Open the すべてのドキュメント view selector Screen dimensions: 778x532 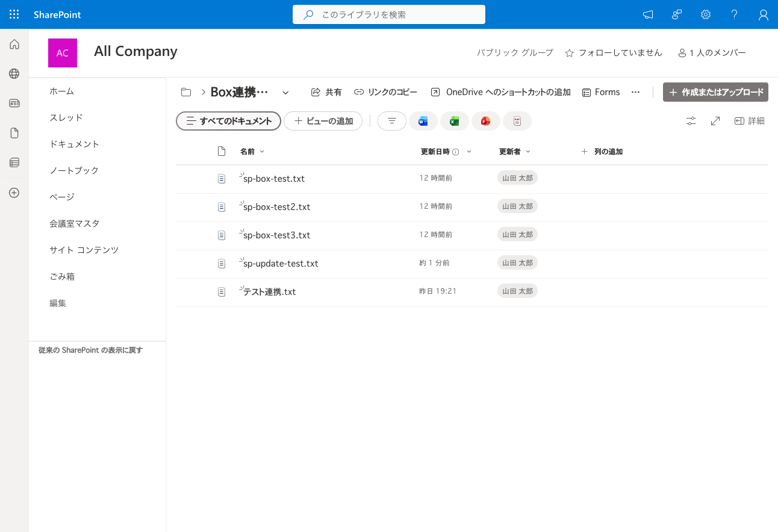pyautogui.click(x=229, y=121)
